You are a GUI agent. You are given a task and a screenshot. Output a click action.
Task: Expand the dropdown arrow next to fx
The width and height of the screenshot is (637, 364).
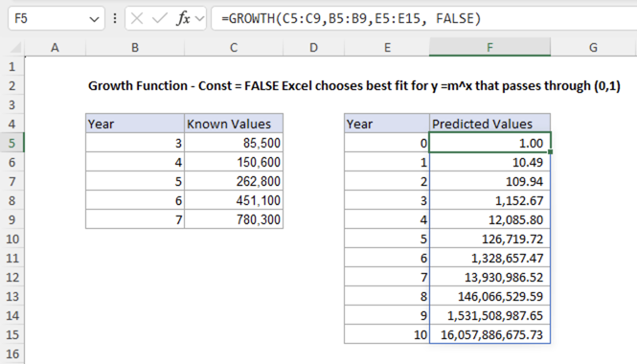pos(199,19)
